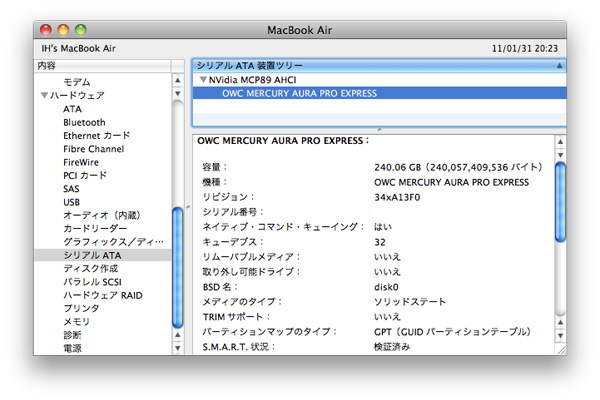This screenshot has width=600, height=400.
Task: Select ATA in the hardware list
Action: tap(72, 109)
